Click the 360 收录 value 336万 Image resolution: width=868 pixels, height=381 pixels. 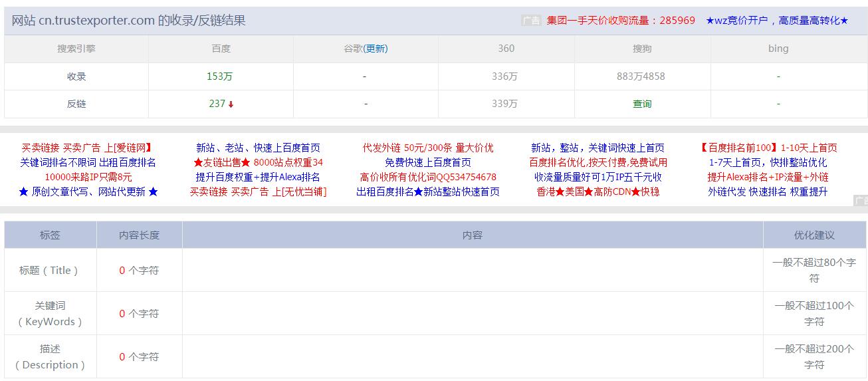pos(504,76)
